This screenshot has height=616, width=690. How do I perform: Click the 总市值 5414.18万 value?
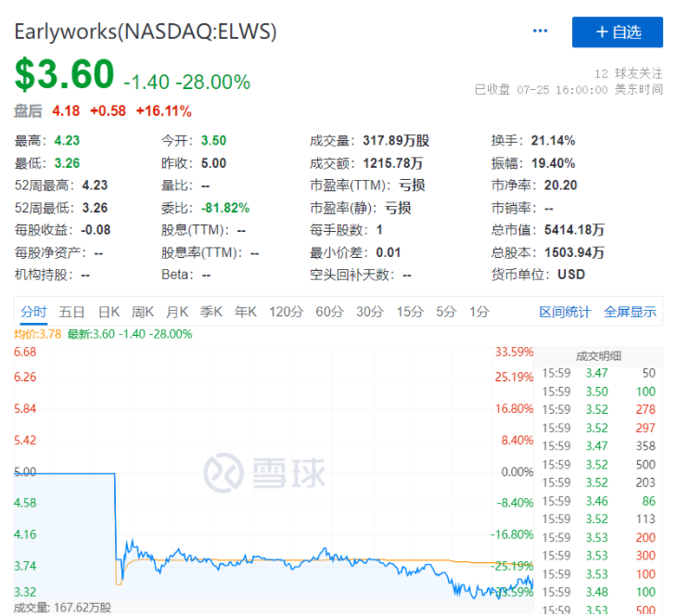pyautogui.click(x=574, y=230)
